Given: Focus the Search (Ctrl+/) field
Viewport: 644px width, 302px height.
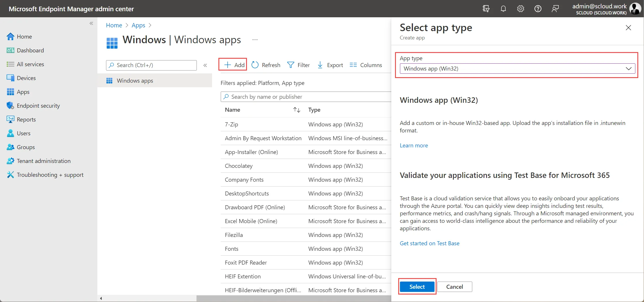Looking at the screenshot, I should 151,65.
